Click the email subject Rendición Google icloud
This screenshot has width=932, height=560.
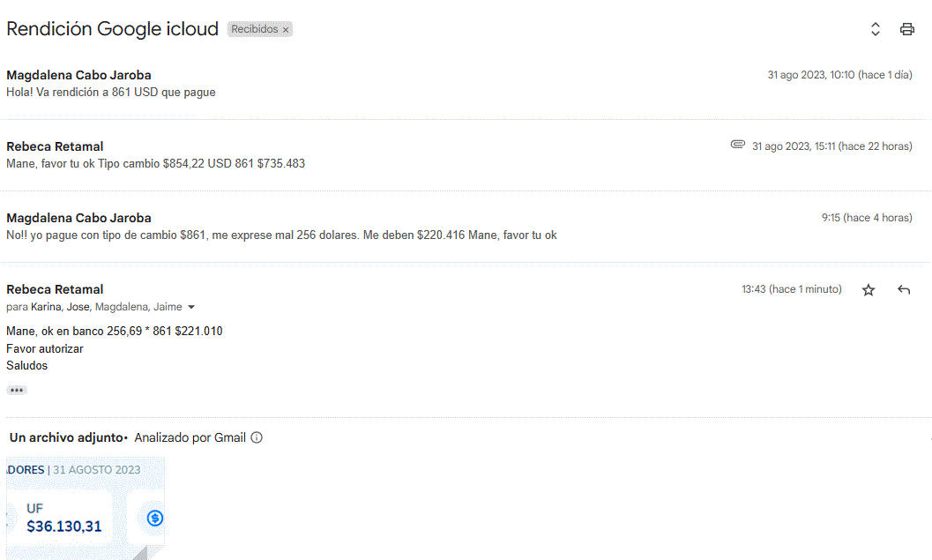pos(112,29)
